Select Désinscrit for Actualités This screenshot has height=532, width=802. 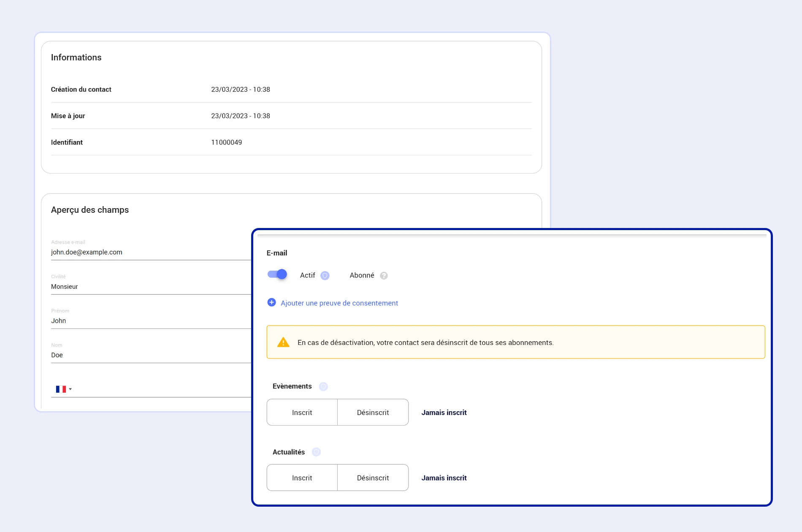click(x=373, y=478)
